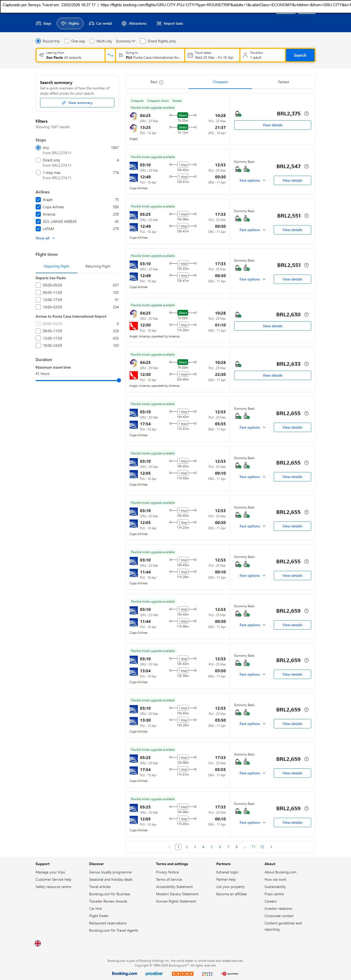Image resolution: width=351 pixels, height=980 pixels.
Task: Click the UK flag language selector
Action: coord(38,943)
